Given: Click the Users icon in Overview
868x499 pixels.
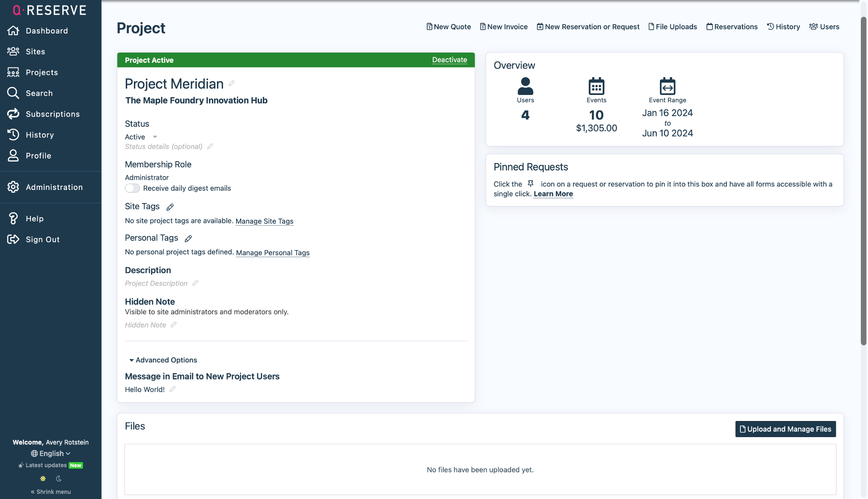Looking at the screenshot, I should (x=525, y=86).
